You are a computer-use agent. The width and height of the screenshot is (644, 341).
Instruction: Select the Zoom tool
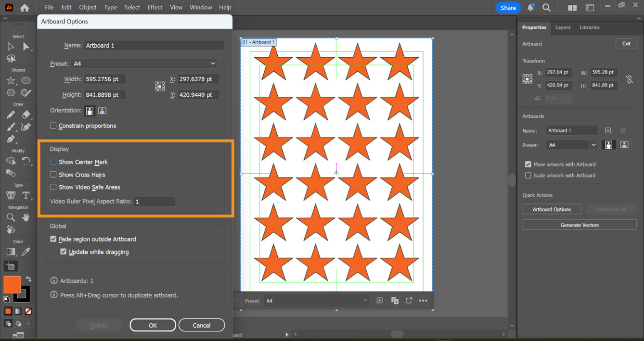[x=12, y=217]
